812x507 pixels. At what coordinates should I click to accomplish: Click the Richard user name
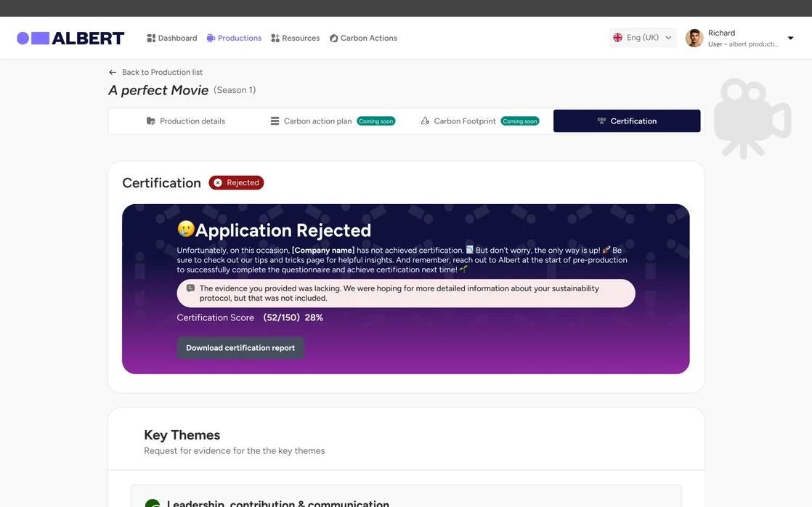(x=721, y=33)
